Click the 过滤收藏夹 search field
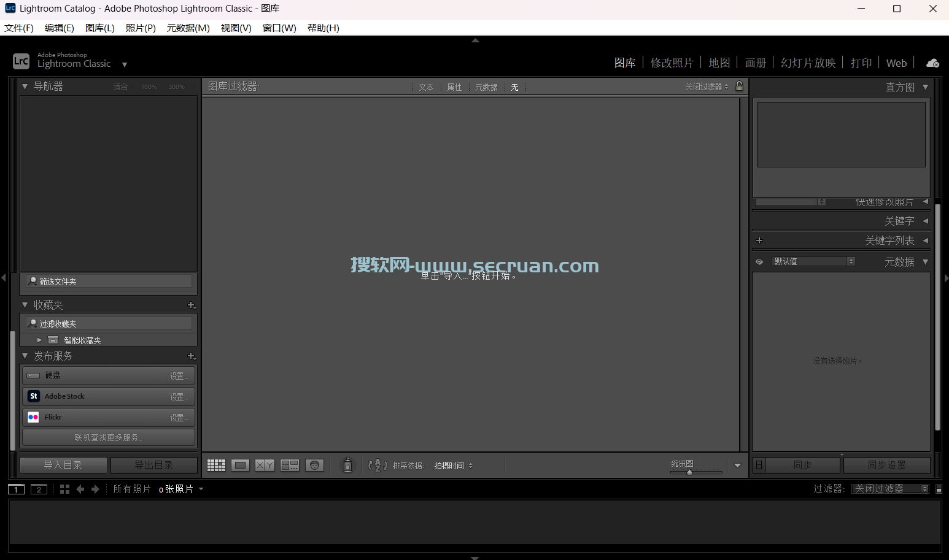Image resolution: width=949 pixels, height=560 pixels. click(x=109, y=324)
